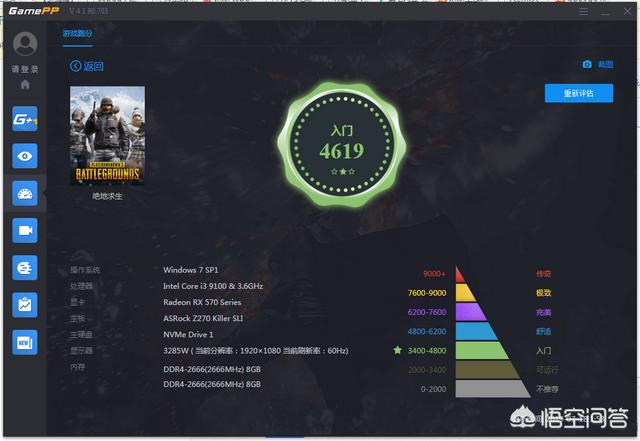Open the hamburger menu in title bar
Image resolution: width=640 pixels, height=441 pixels.
pyautogui.click(x=583, y=11)
